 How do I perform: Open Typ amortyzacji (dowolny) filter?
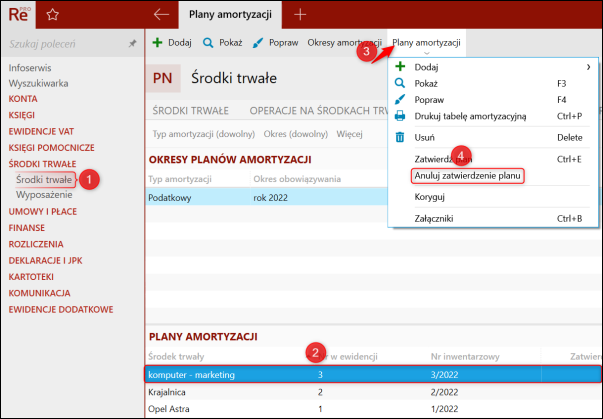[x=204, y=134]
